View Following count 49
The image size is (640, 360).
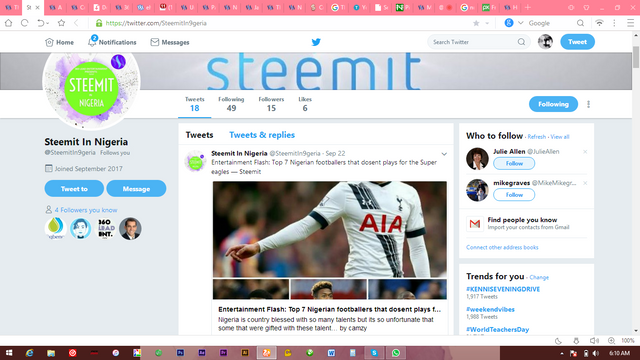point(231,104)
